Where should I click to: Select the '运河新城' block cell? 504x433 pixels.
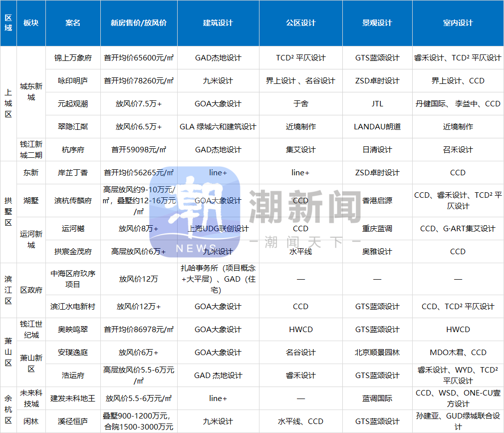(x=31, y=240)
